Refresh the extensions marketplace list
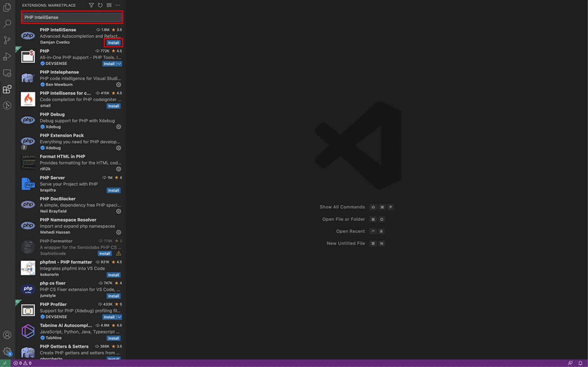This screenshot has height=367, width=588. point(100,5)
